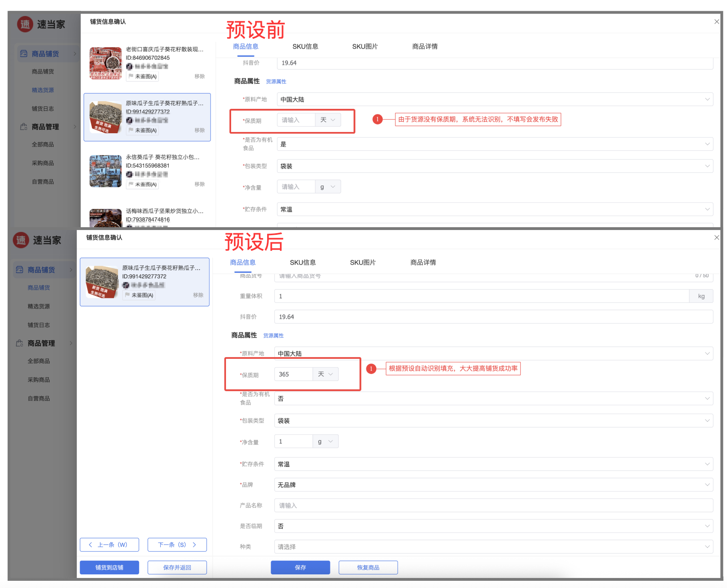Viewport: 727px width, 588px height.
Task: Close the upper 铺货信息确认 dialog
Action: [716, 22]
